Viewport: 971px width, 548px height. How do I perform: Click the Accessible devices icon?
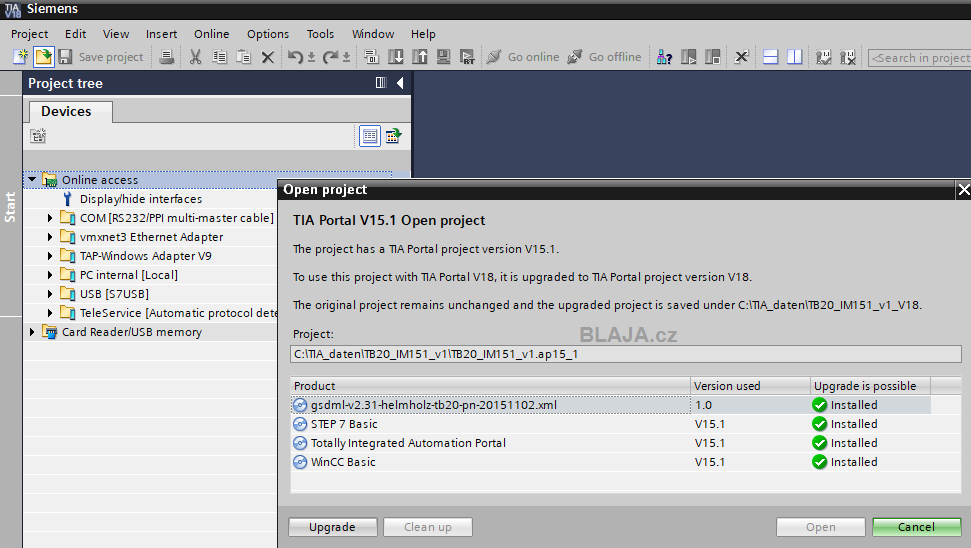click(664, 57)
